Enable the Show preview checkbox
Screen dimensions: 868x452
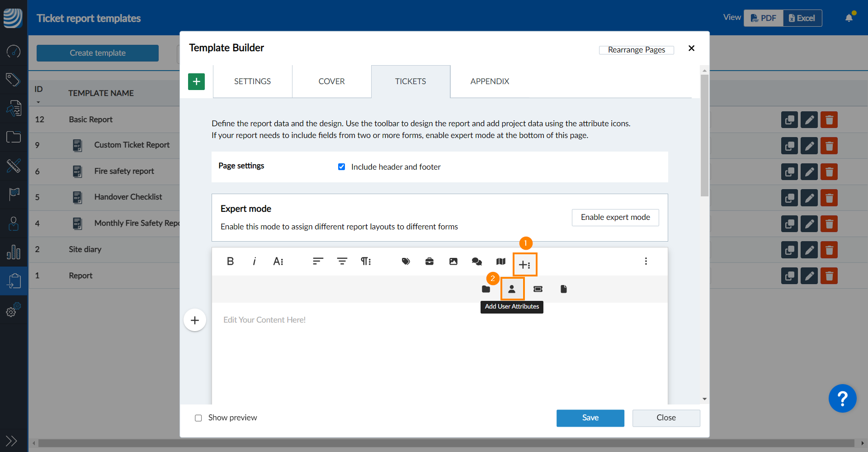[198, 418]
